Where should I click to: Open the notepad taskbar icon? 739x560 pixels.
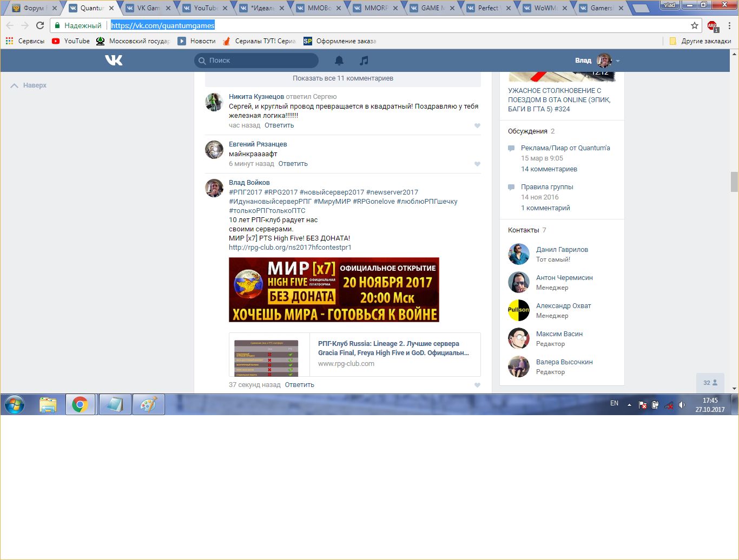point(115,404)
